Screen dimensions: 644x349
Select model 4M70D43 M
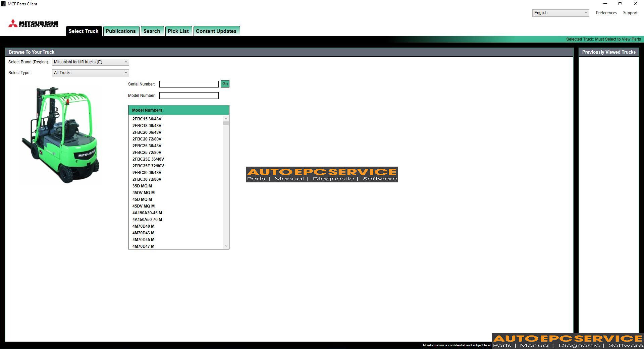click(176, 233)
